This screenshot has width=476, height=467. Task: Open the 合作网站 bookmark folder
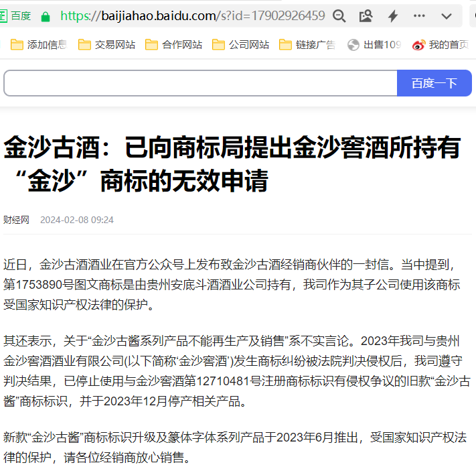point(173,45)
